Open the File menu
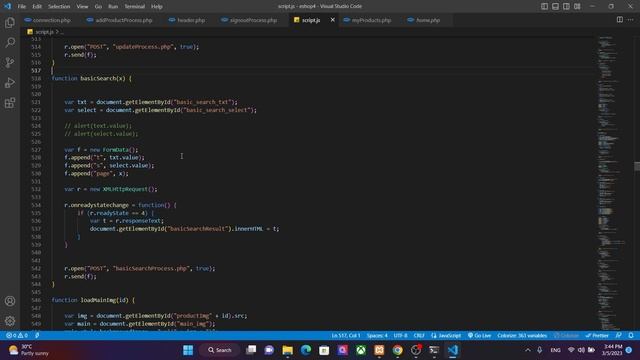Screen dimensions: 640x360 click(22, 6)
